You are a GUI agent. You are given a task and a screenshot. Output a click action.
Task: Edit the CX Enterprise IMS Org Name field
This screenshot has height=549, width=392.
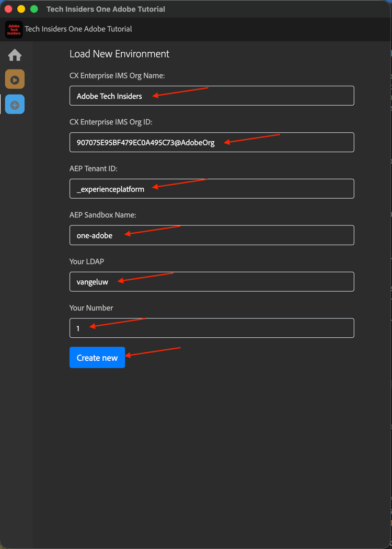point(212,96)
